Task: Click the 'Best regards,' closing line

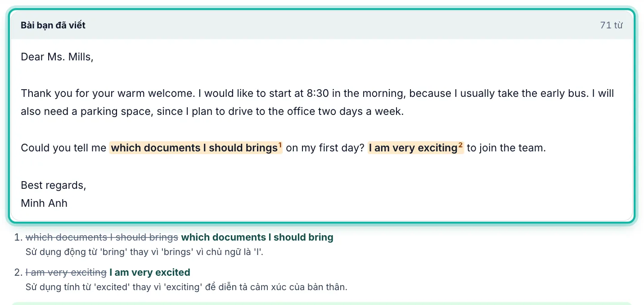Action: 54,185
